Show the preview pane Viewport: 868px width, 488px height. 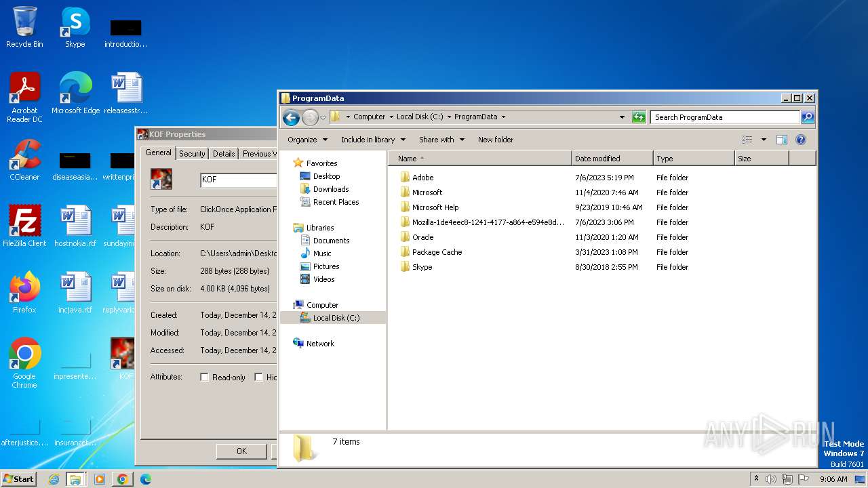781,140
